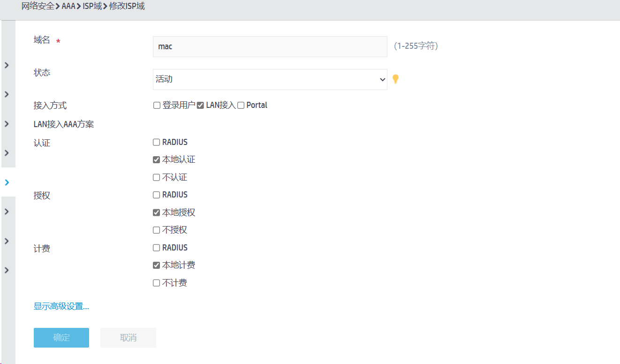The image size is (620, 364).
Task: Select the 不认证 checkbox
Action: pyautogui.click(x=157, y=177)
